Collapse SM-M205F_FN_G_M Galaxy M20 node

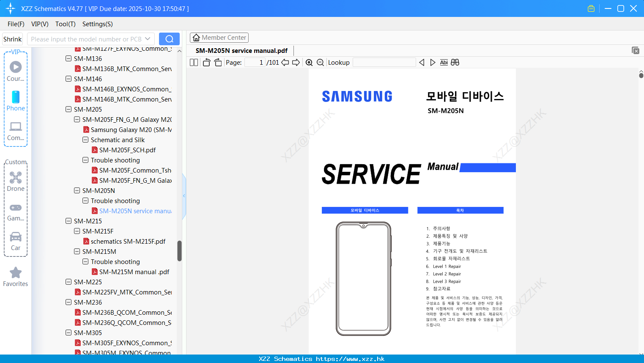(77, 119)
